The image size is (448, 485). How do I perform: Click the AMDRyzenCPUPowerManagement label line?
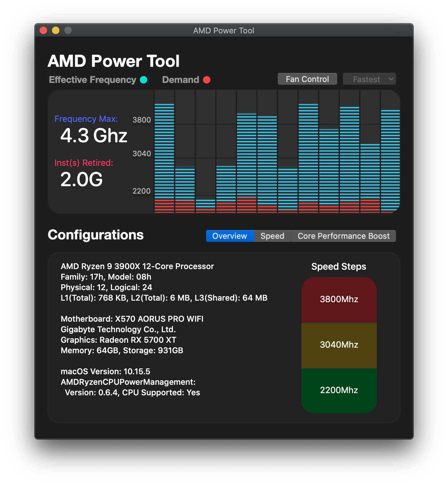click(x=128, y=382)
